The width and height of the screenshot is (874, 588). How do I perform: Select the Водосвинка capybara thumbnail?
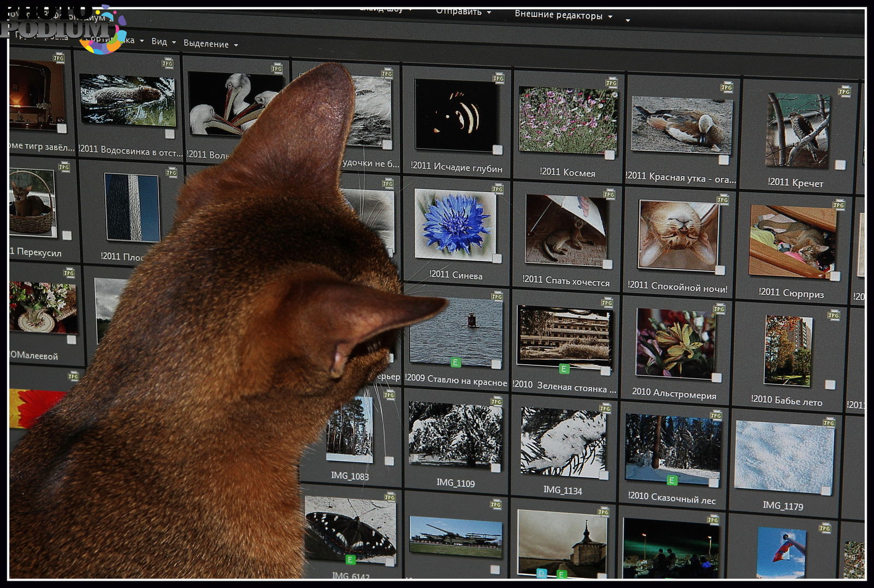pos(127,100)
